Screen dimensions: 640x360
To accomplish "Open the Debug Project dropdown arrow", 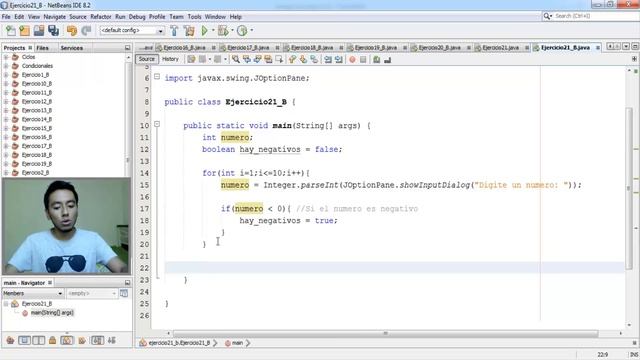I will [x=232, y=31].
